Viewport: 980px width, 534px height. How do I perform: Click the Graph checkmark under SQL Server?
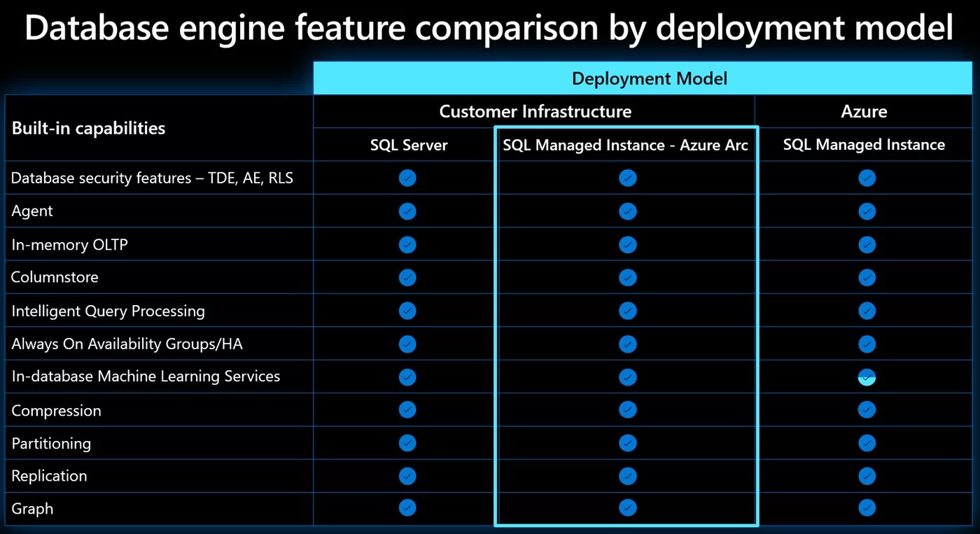tap(407, 507)
